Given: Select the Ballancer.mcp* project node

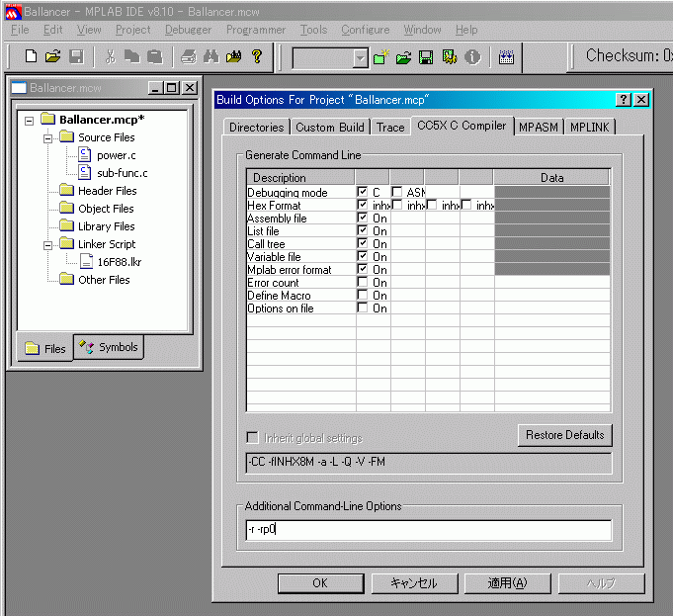Looking at the screenshot, I should [102, 120].
